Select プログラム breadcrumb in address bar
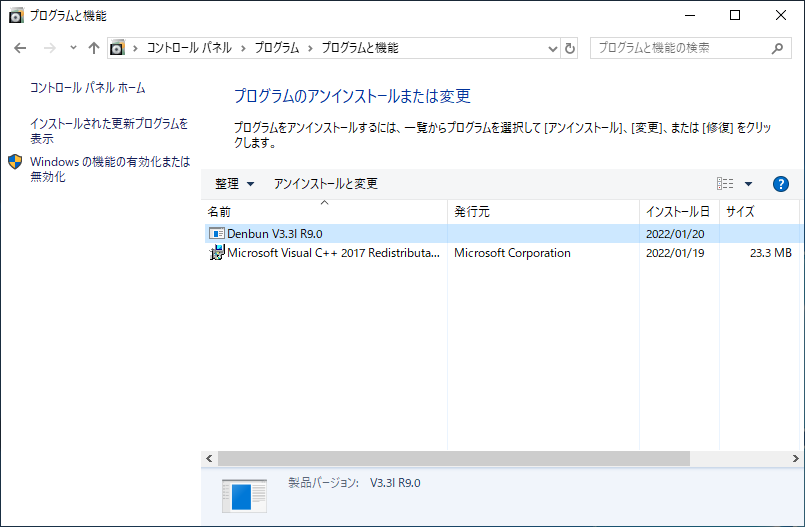Viewport: 805px width, 527px height. [277, 48]
